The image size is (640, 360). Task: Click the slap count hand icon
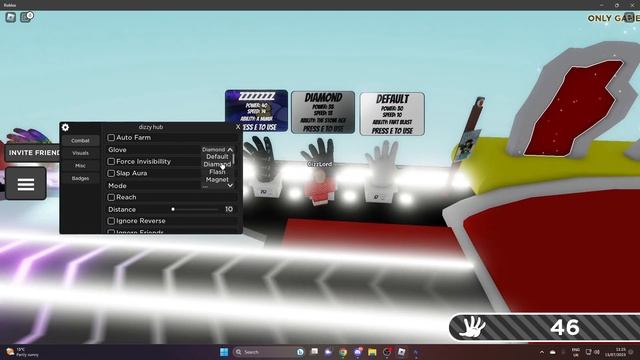pyautogui.click(x=472, y=327)
